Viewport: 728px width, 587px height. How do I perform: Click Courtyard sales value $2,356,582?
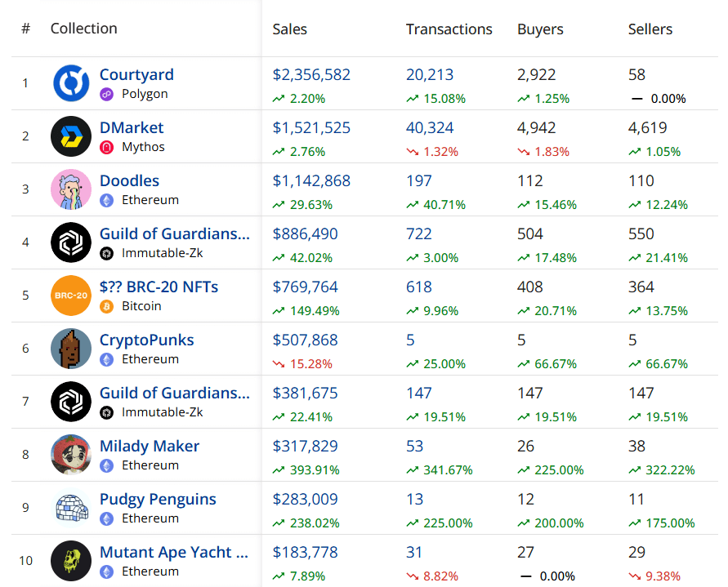[x=311, y=75]
